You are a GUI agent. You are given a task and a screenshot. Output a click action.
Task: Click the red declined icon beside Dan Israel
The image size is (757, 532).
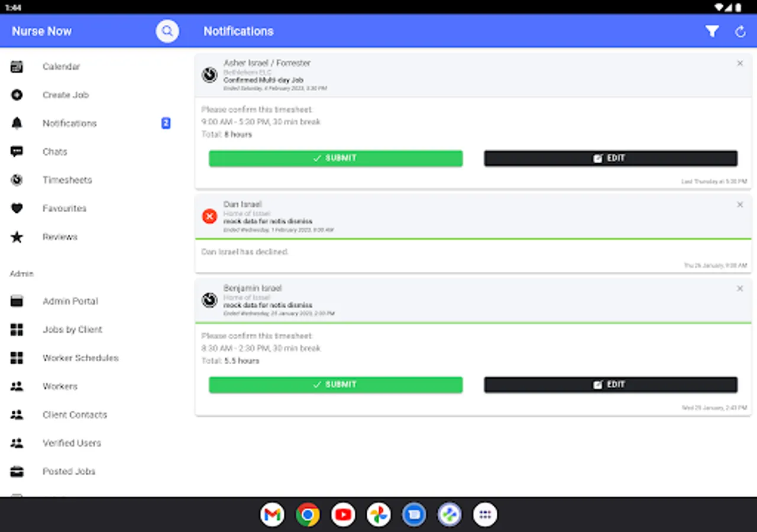click(209, 216)
